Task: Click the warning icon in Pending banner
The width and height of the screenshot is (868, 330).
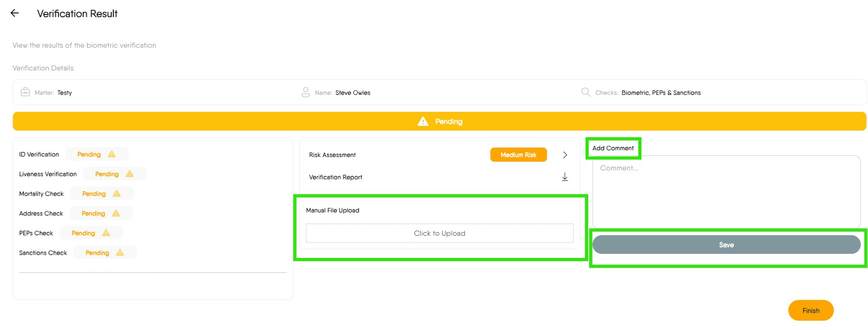Action: coord(423,121)
